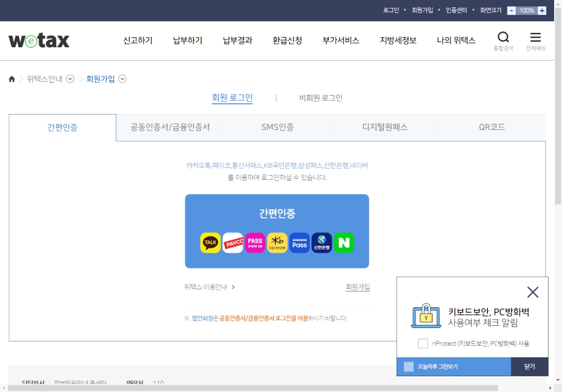The width and height of the screenshot is (562, 392).
Task: Click 로그인 in top bar
Action: [391, 11]
